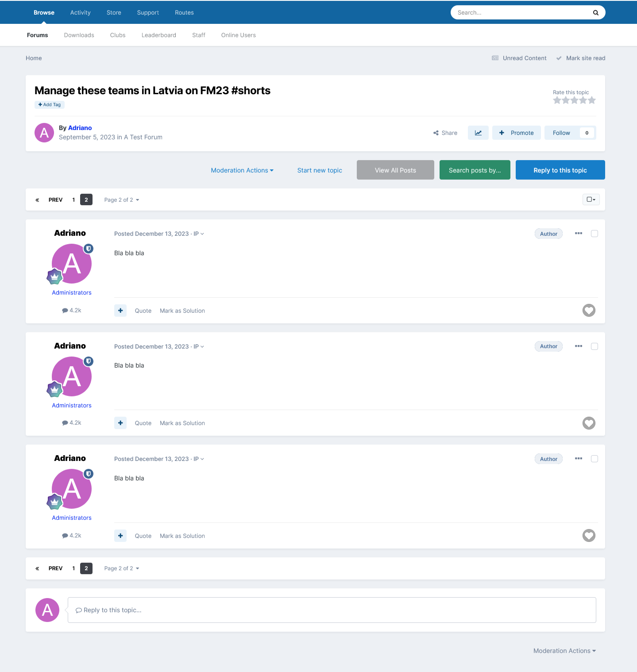This screenshot has height=672, width=637.
Task: Click the heart reaction on first post
Action: coord(588,311)
